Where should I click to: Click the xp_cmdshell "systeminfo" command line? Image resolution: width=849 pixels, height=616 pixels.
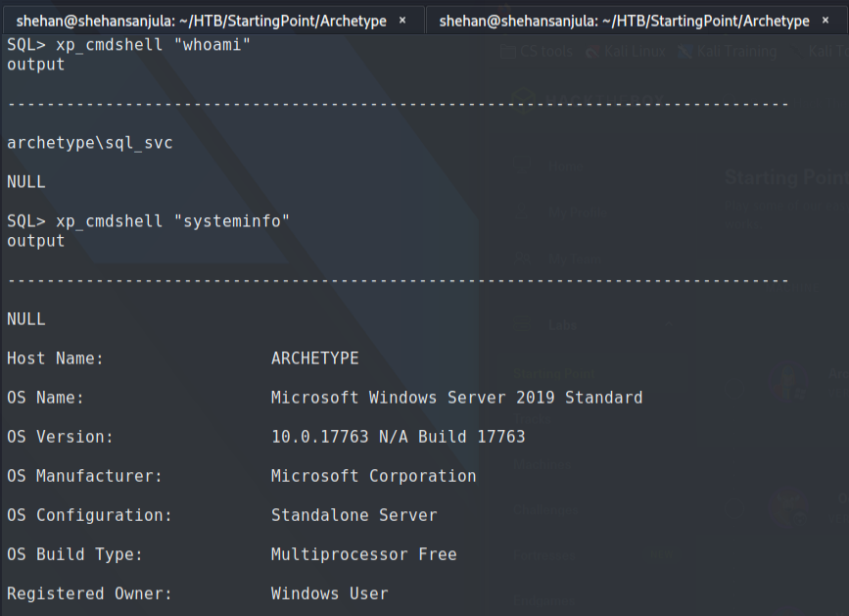pyautogui.click(x=149, y=221)
